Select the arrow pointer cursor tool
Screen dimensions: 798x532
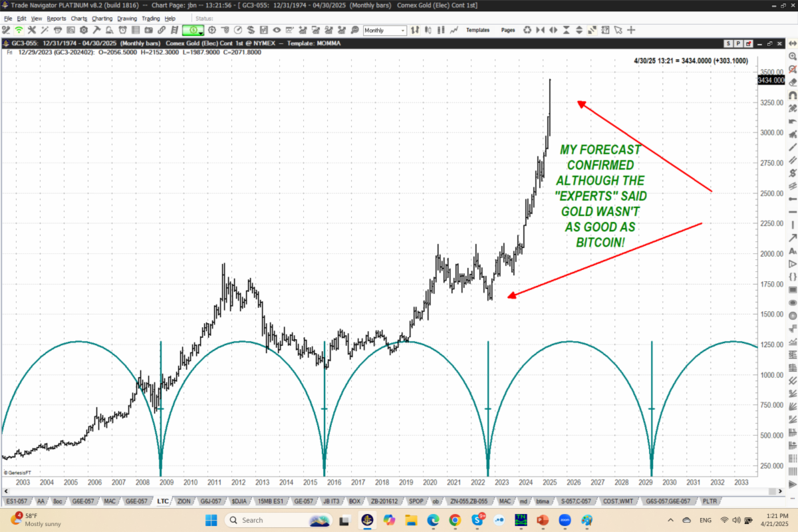(618, 31)
